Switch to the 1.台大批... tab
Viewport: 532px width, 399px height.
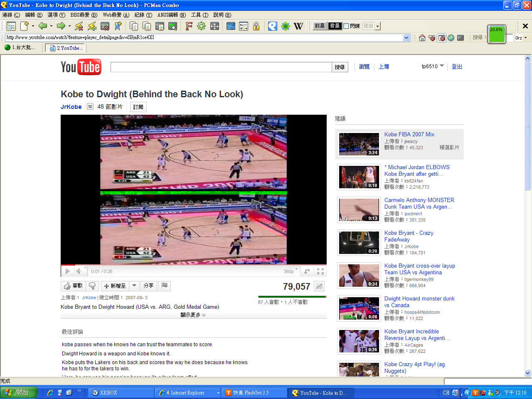[x=20, y=48]
